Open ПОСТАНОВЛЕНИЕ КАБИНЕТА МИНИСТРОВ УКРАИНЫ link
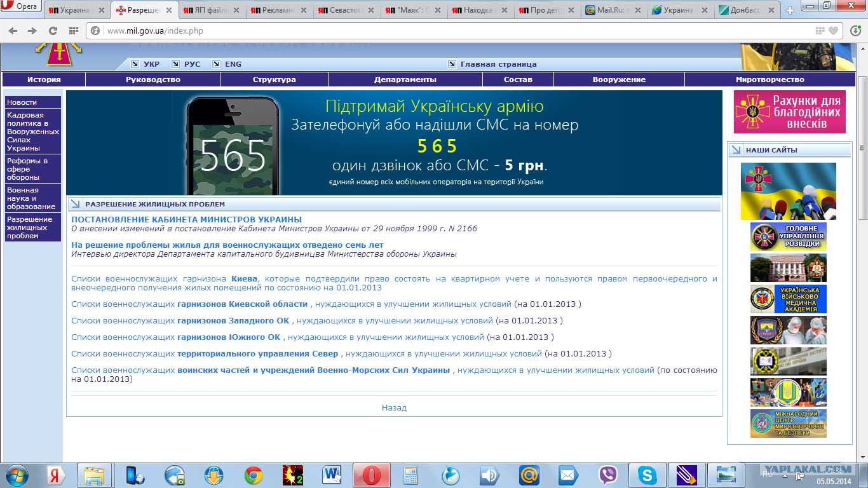 point(186,219)
